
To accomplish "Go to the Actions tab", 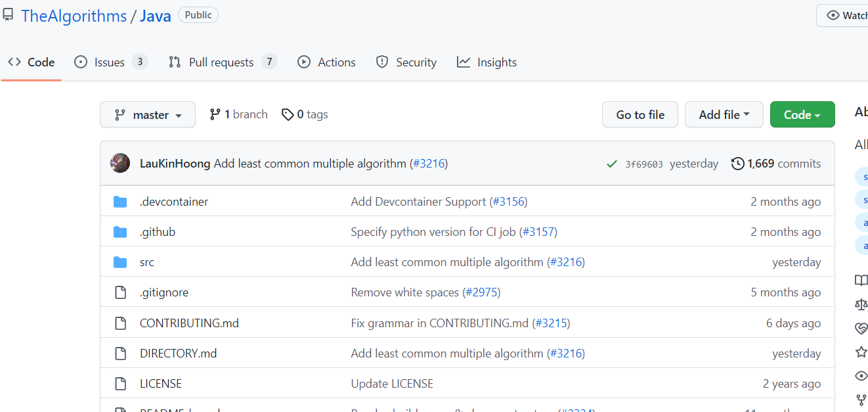I will pos(326,62).
